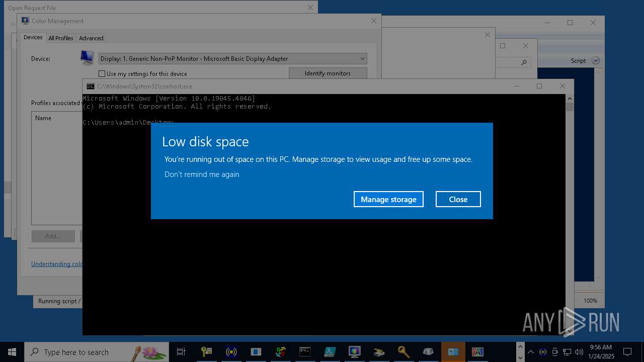Click the system tray broadcast signal icon
This screenshot has height=362, width=644.
pos(543,352)
